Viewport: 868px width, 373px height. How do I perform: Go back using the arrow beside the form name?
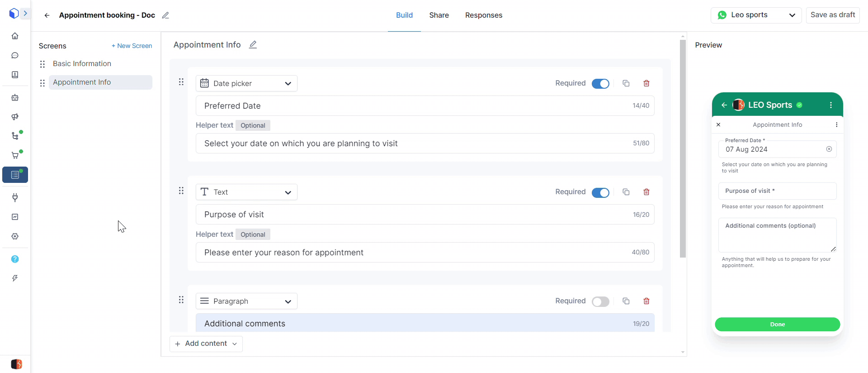(47, 15)
